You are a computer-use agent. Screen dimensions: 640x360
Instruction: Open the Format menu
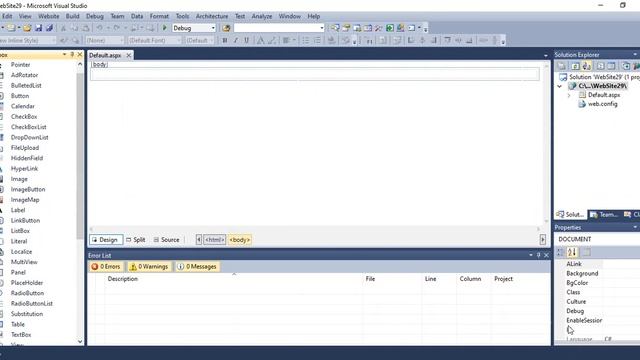point(159,16)
